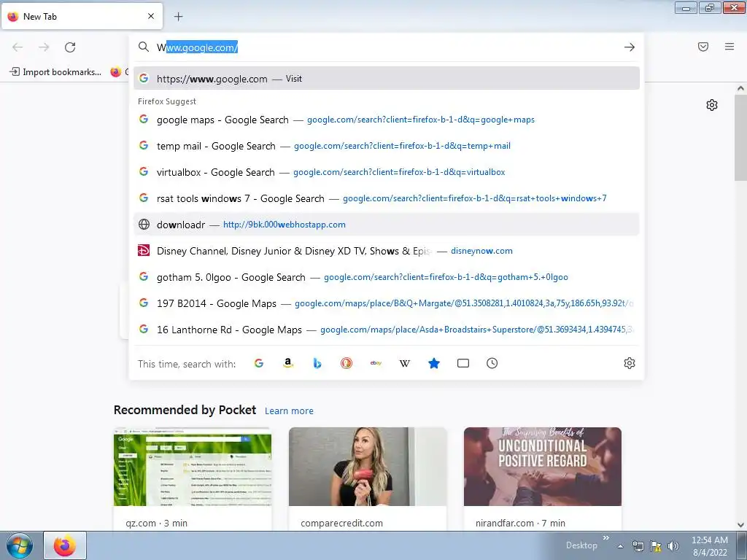Open Action Center flag icon in tray

click(656, 546)
